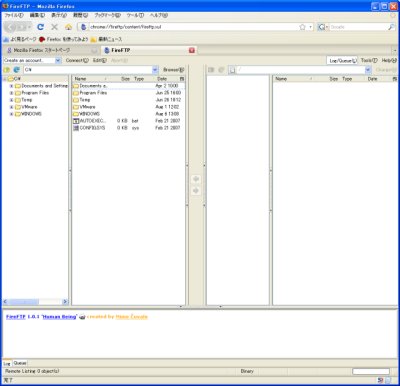Select the Temp folder row in file list

(x=128, y=100)
